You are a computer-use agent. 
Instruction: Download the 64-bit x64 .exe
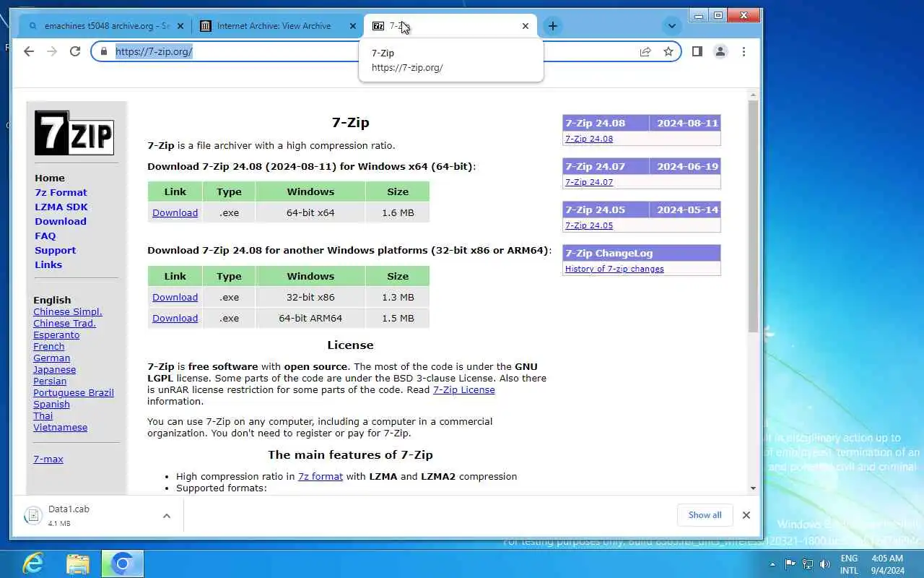tap(175, 212)
